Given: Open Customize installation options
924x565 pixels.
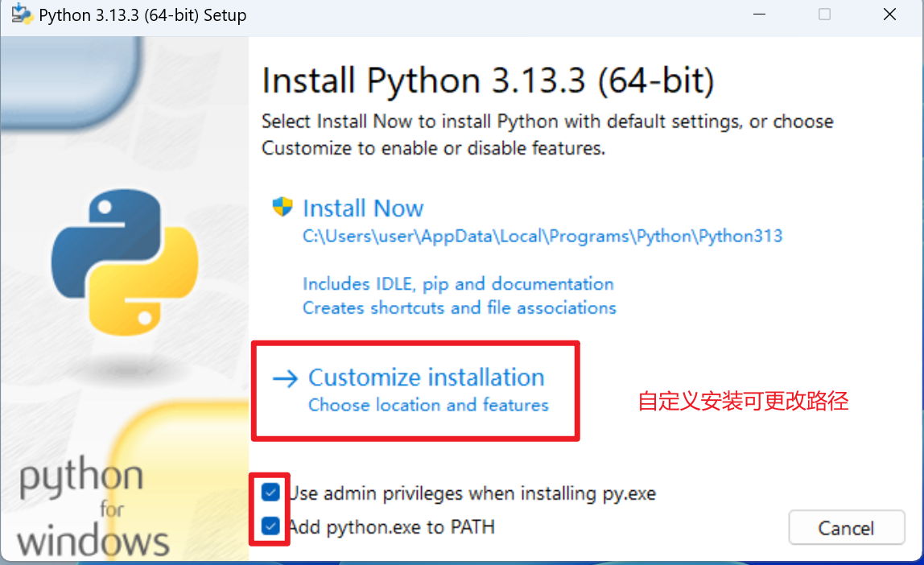Looking at the screenshot, I should coord(427,377).
